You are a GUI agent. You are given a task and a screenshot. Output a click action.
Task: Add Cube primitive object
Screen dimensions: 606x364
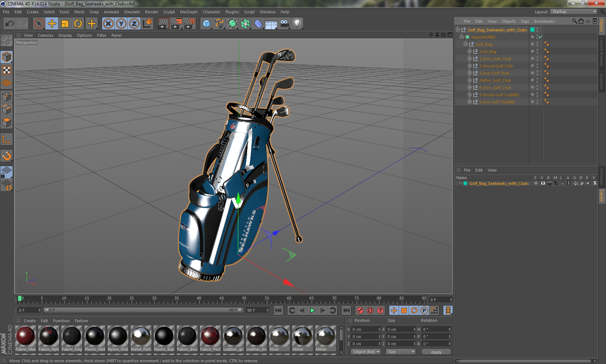pyautogui.click(x=206, y=24)
